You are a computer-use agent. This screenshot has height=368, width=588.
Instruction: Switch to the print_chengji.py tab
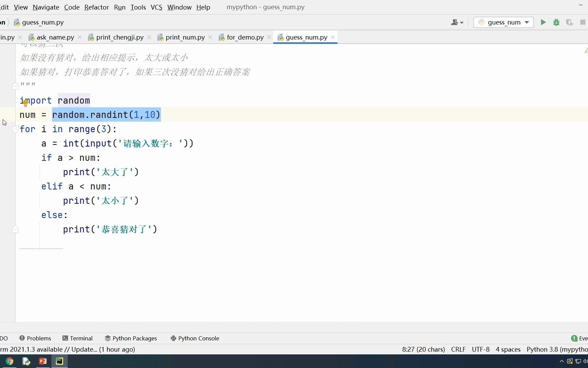[x=120, y=37]
